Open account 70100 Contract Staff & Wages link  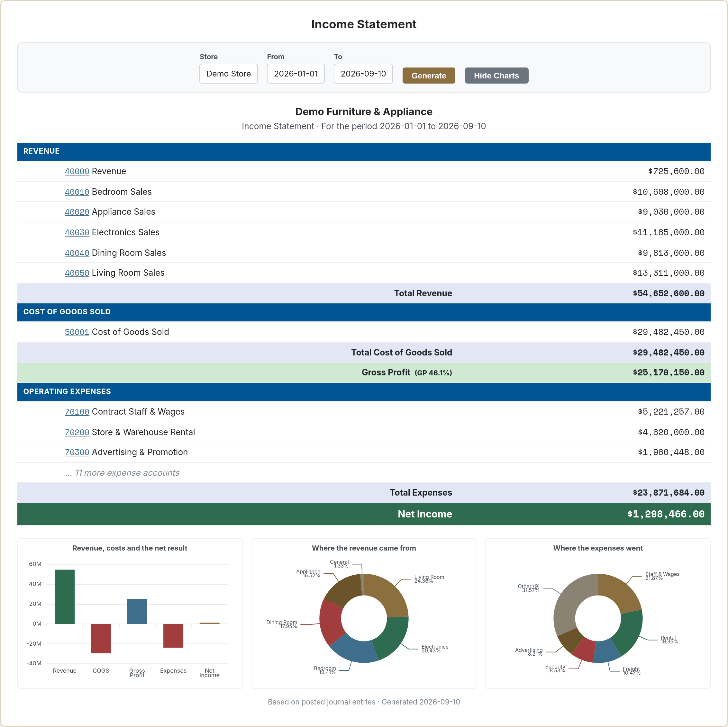point(77,412)
